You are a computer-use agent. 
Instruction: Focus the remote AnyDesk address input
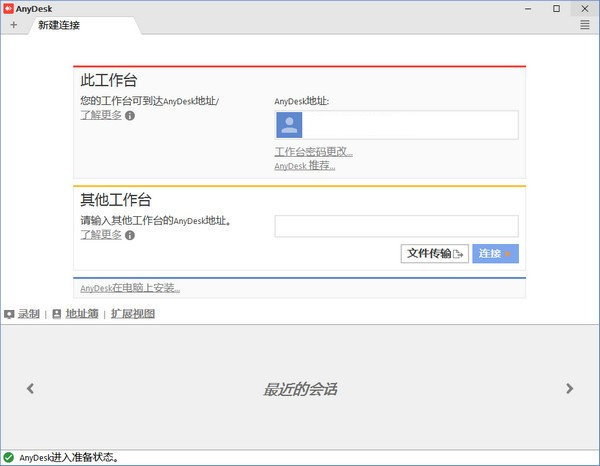396,226
